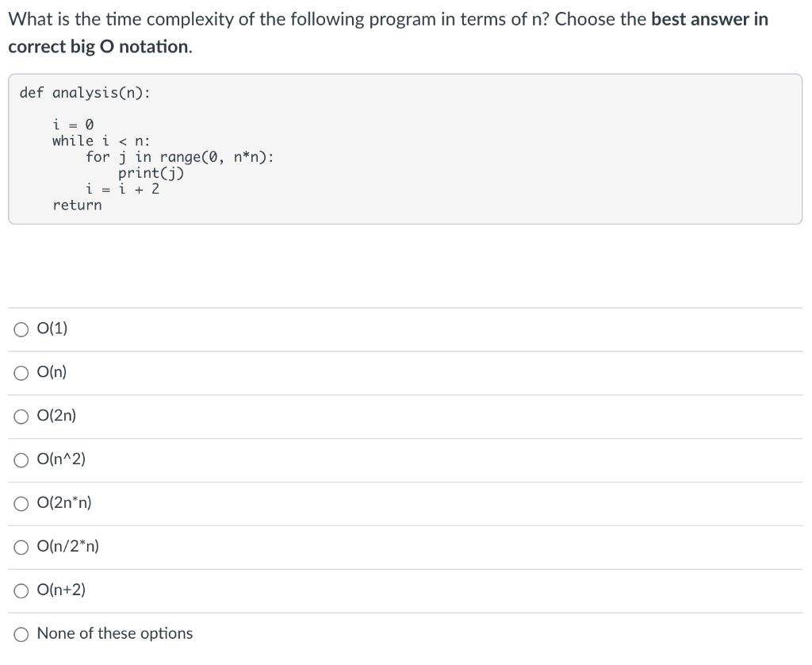Click the "i = i + 2" code line
The image size is (812, 665).
[123, 189]
